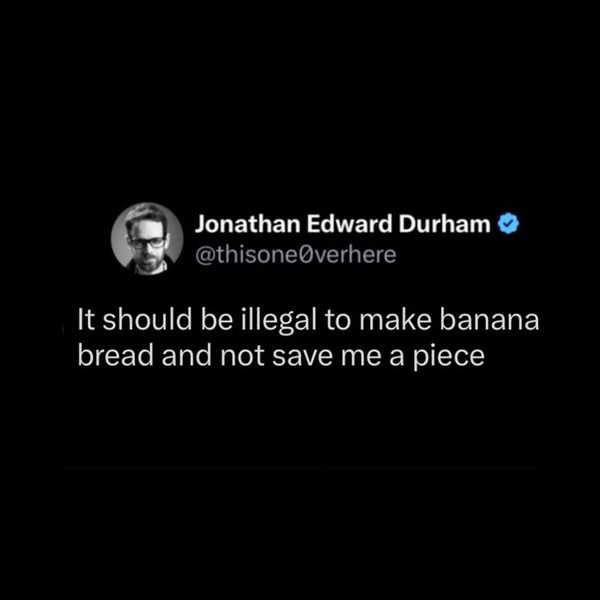
Task: Click the blue verified checkmark badge
Action: click(509, 224)
